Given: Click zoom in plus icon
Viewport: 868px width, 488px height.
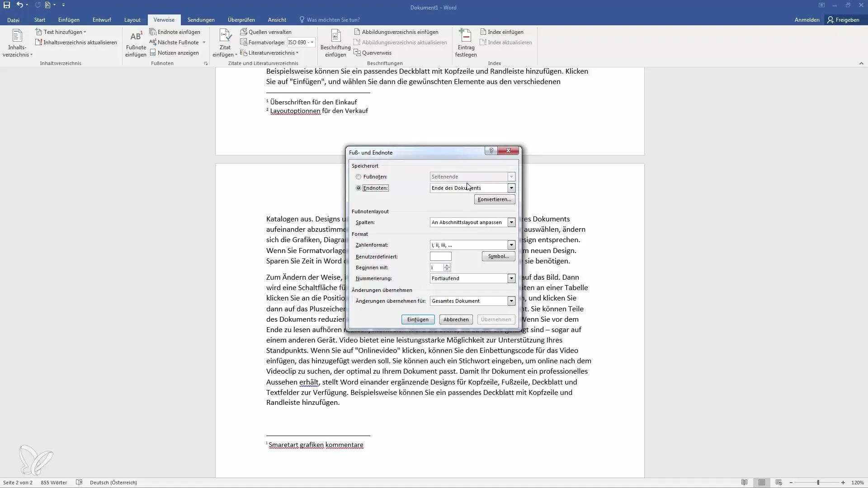Looking at the screenshot, I should (x=843, y=483).
